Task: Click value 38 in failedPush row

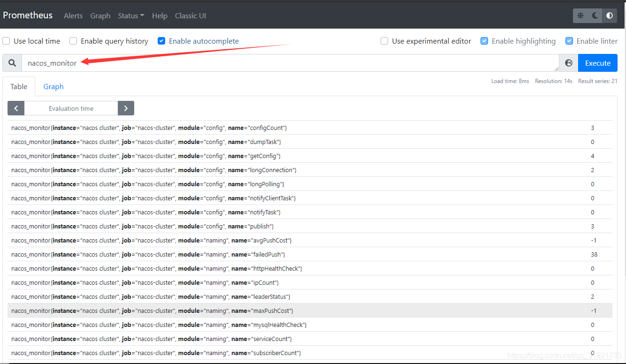Action: click(x=594, y=254)
